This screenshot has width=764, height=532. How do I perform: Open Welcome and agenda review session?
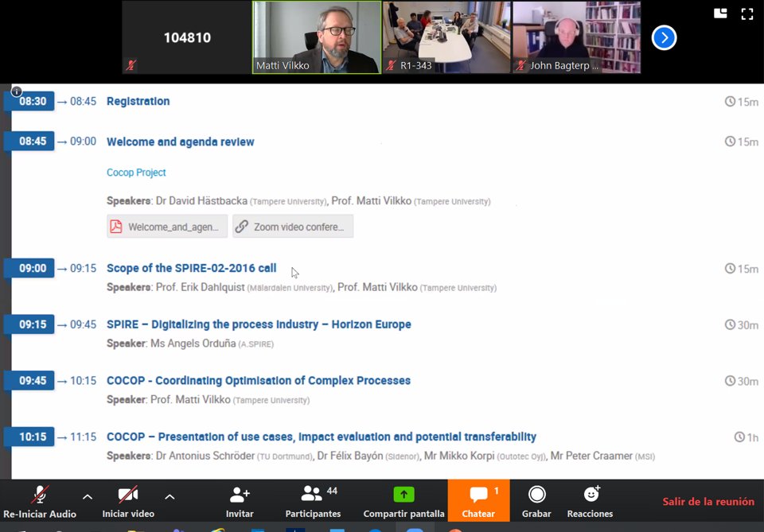(181, 142)
